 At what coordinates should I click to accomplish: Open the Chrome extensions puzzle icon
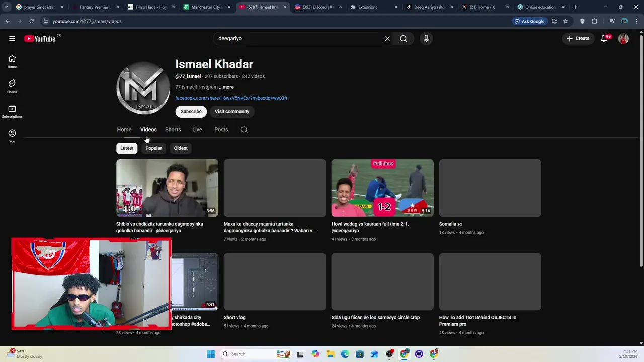click(x=595, y=21)
